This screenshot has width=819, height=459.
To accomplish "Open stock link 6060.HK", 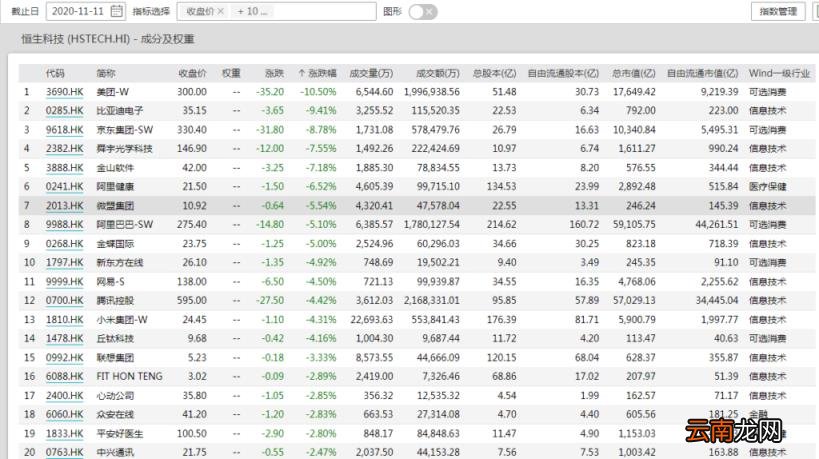I will point(65,415).
